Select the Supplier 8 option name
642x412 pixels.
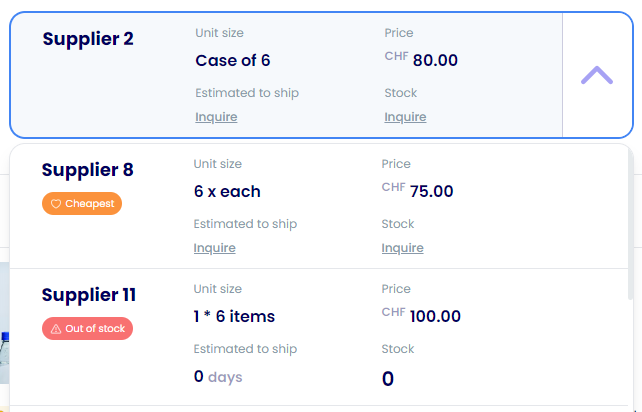[x=88, y=170]
